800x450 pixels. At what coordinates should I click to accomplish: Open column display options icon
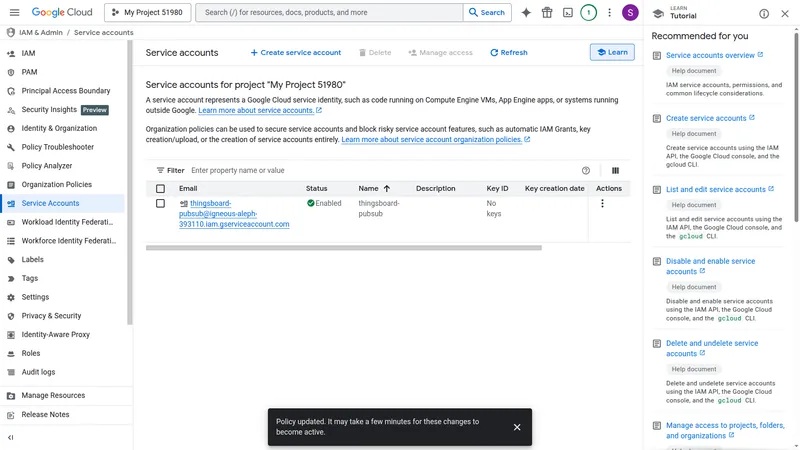pyautogui.click(x=615, y=170)
